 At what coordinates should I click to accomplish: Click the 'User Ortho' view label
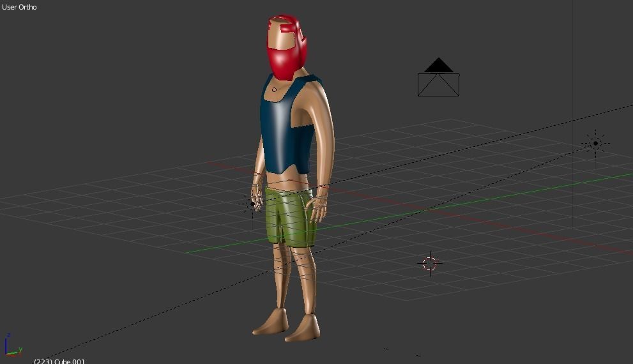[x=19, y=7]
